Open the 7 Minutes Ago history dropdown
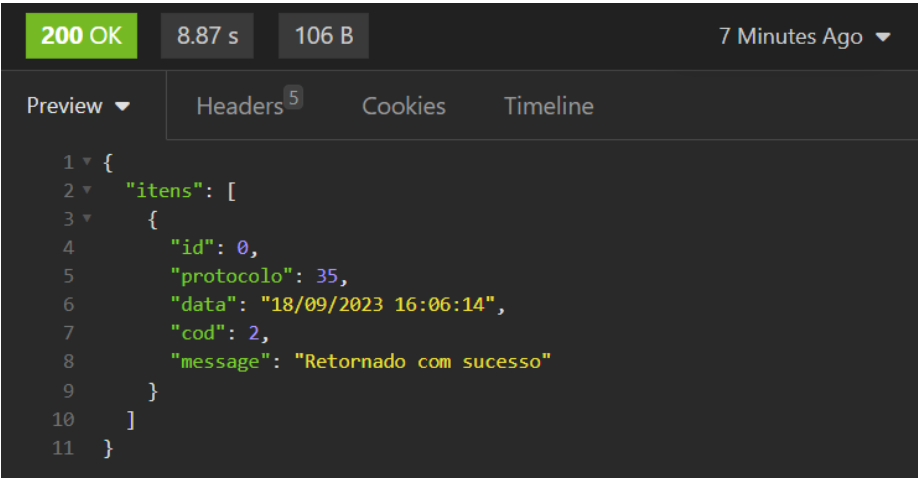 click(804, 37)
